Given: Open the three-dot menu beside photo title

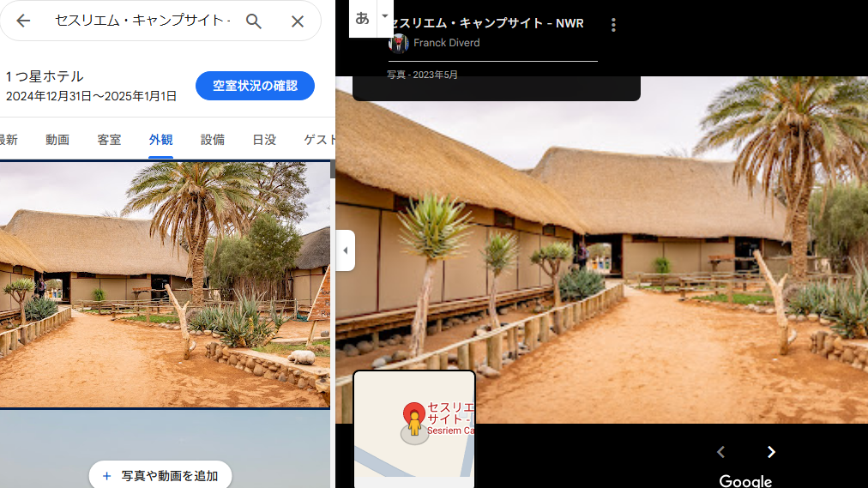Looking at the screenshot, I should click(613, 25).
